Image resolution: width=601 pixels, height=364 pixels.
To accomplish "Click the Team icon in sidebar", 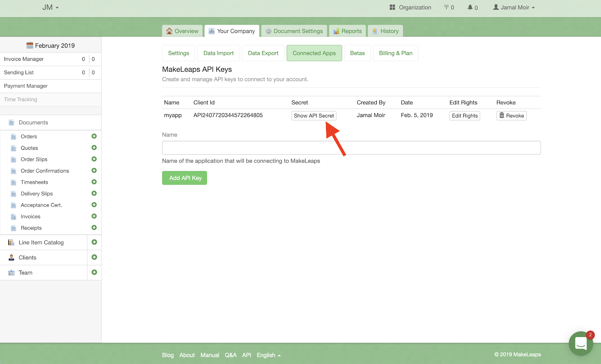I will pos(11,273).
